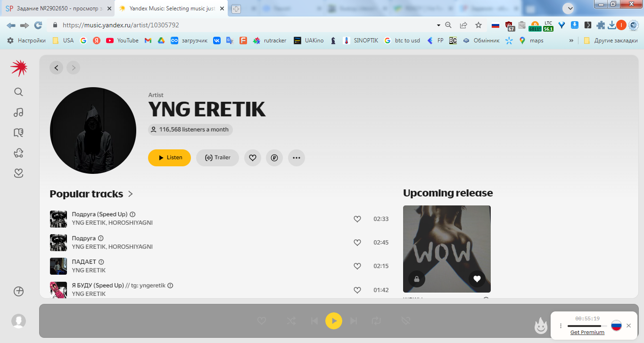Open the extensions puzzle menu

pyautogui.click(x=601, y=25)
